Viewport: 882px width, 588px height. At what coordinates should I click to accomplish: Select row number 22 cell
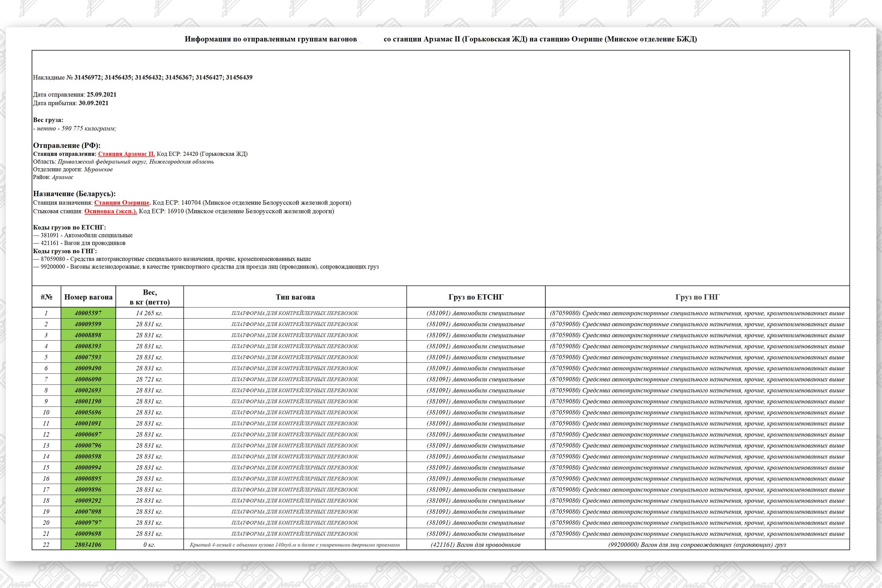pos(46,545)
